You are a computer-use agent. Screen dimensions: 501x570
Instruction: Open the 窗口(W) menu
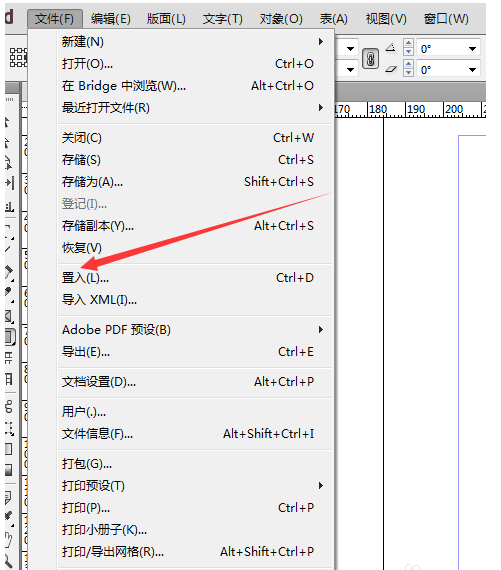tap(446, 19)
